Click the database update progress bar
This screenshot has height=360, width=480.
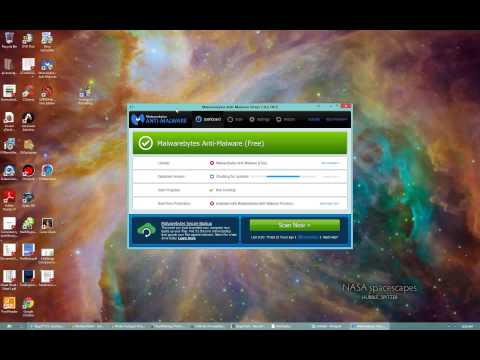(283, 177)
